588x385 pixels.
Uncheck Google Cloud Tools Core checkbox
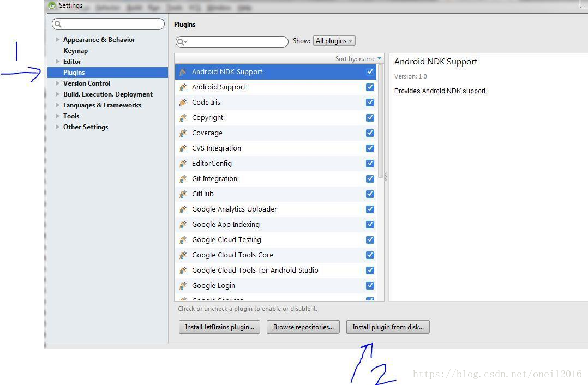click(x=370, y=255)
